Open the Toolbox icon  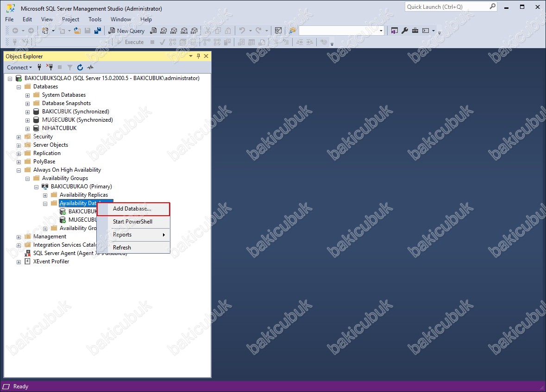415,31
